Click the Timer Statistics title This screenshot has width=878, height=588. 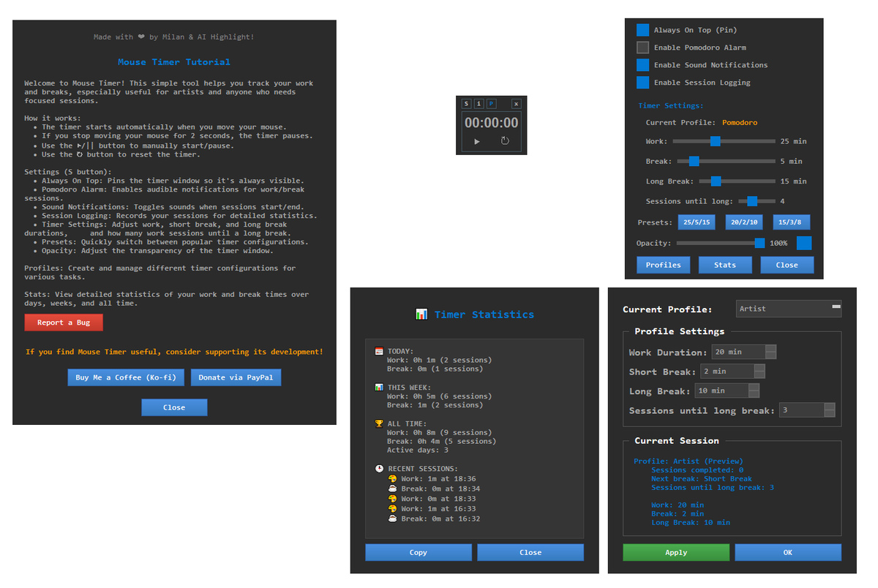click(x=484, y=314)
